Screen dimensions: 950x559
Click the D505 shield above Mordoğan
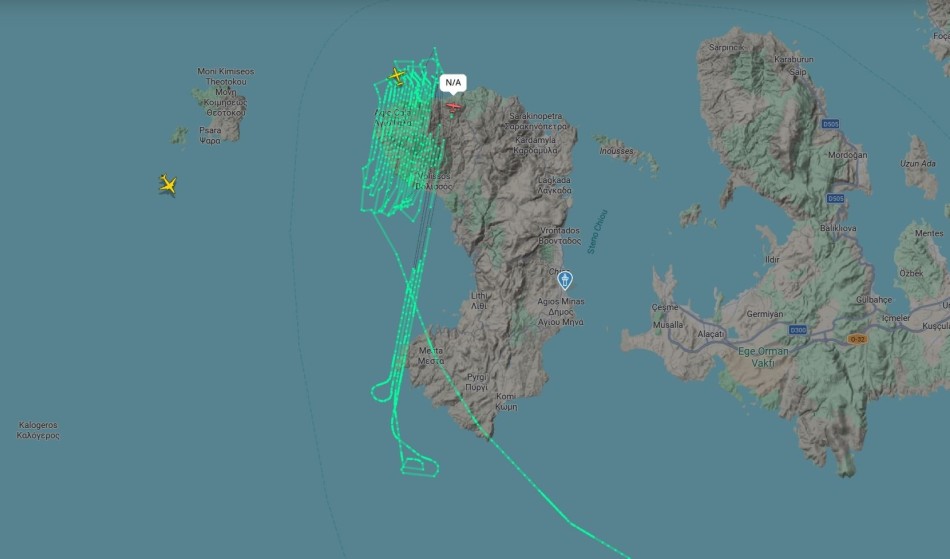pyautogui.click(x=830, y=124)
